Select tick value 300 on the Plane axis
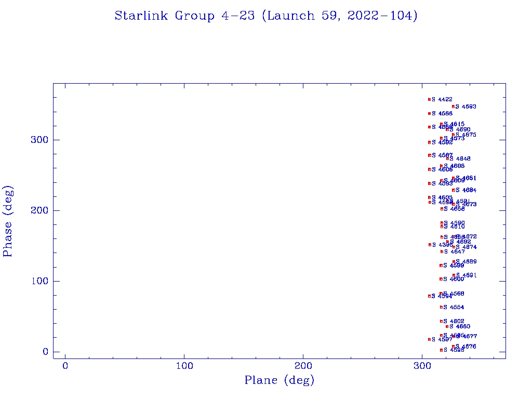 point(422,366)
